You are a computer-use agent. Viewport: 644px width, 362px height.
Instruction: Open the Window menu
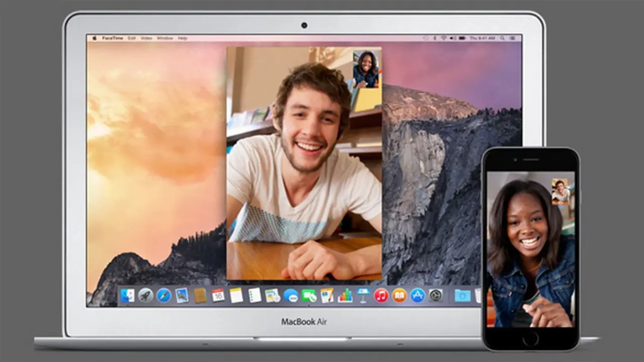[165, 38]
